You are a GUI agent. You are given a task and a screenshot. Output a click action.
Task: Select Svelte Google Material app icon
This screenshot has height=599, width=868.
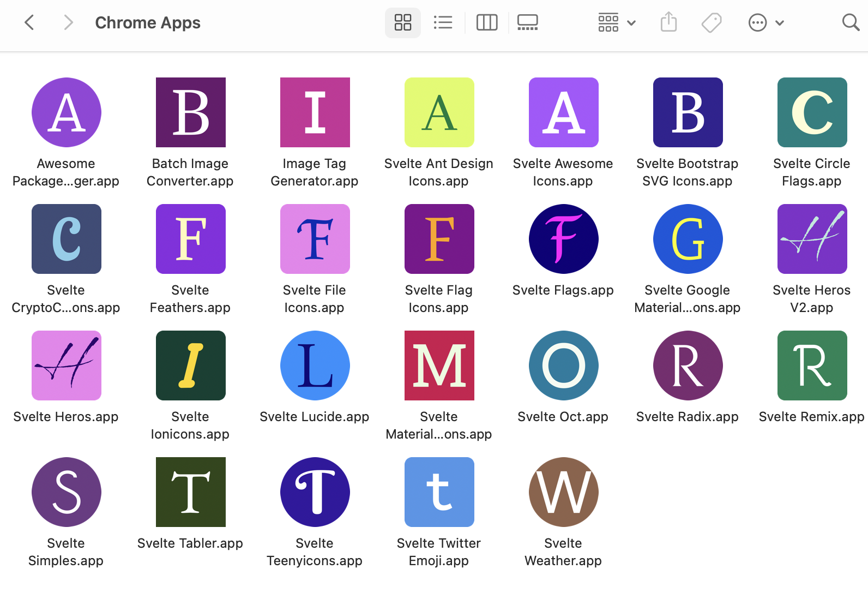click(x=688, y=239)
